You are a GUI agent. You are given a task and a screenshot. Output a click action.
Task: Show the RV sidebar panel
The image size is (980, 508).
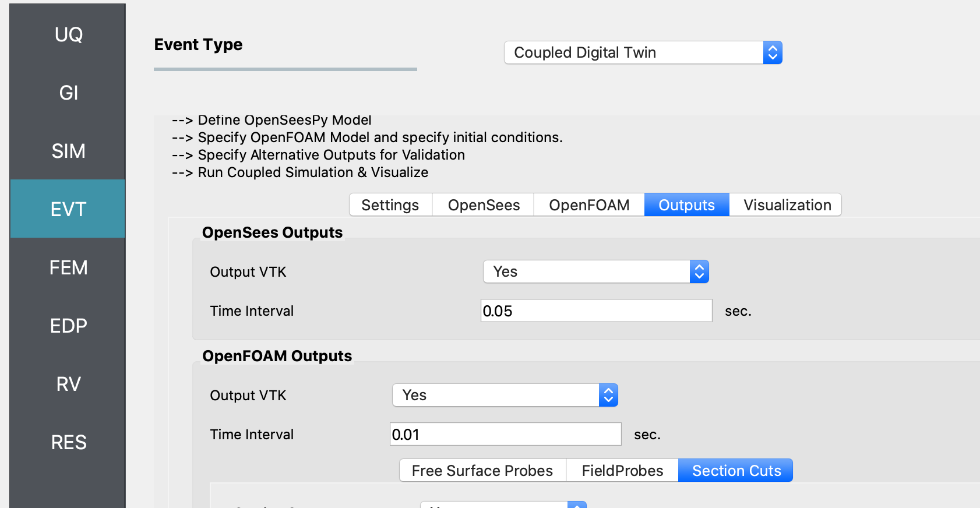pyautogui.click(x=68, y=384)
